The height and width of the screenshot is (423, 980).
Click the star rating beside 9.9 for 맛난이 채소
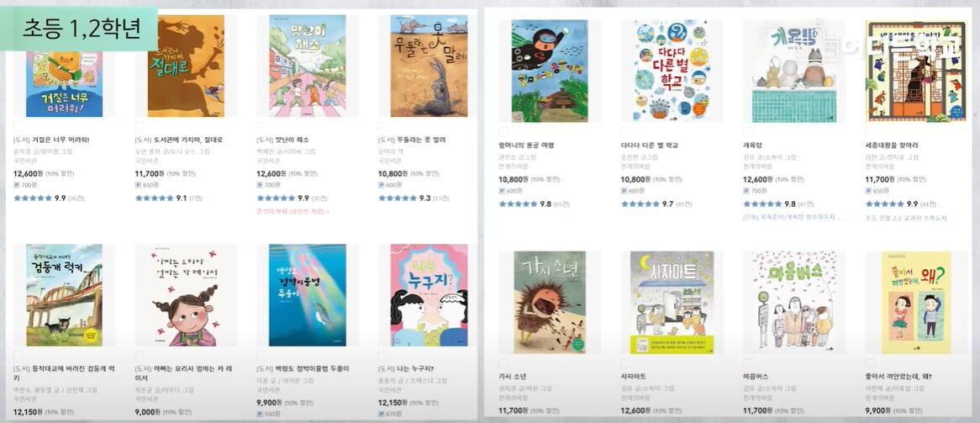coord(277,198)
